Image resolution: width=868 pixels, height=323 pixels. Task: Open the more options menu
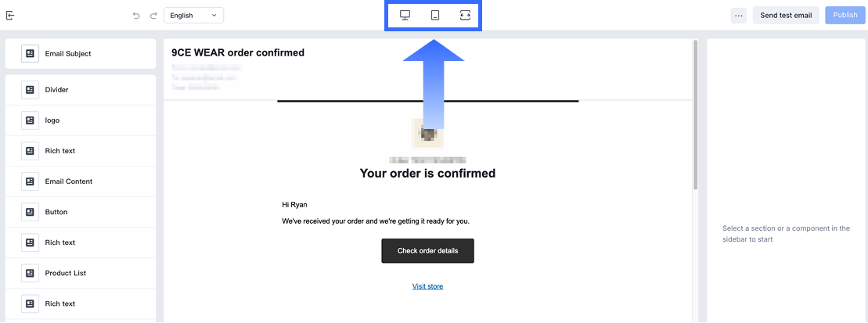pos(738,16)
